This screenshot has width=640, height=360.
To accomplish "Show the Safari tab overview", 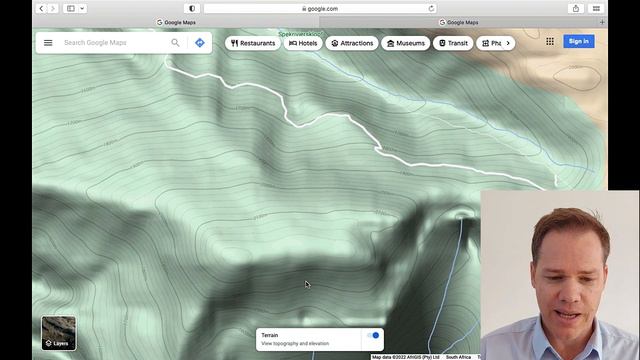I will click(x=596, y=9).
